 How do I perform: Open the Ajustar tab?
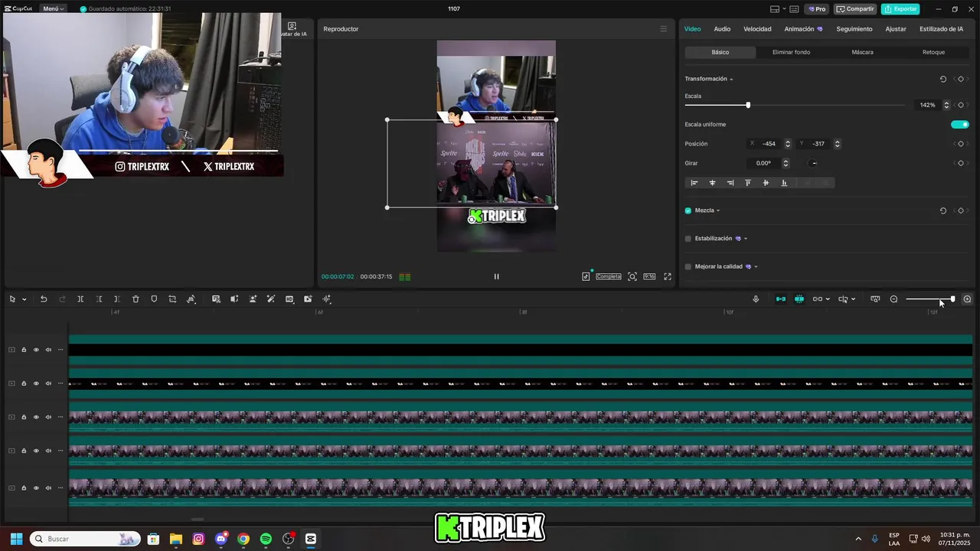896,29
